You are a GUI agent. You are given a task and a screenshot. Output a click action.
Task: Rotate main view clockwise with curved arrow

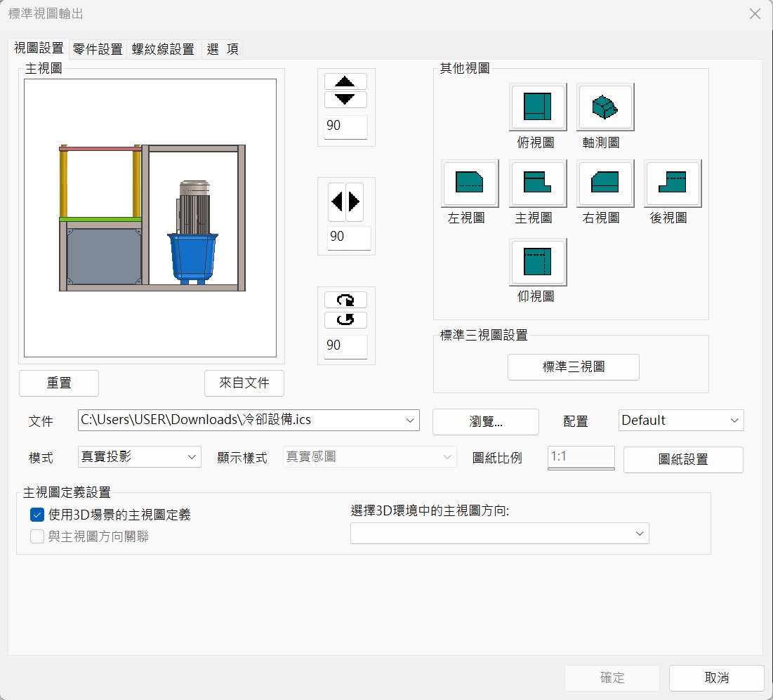click(x=345, y=301)
